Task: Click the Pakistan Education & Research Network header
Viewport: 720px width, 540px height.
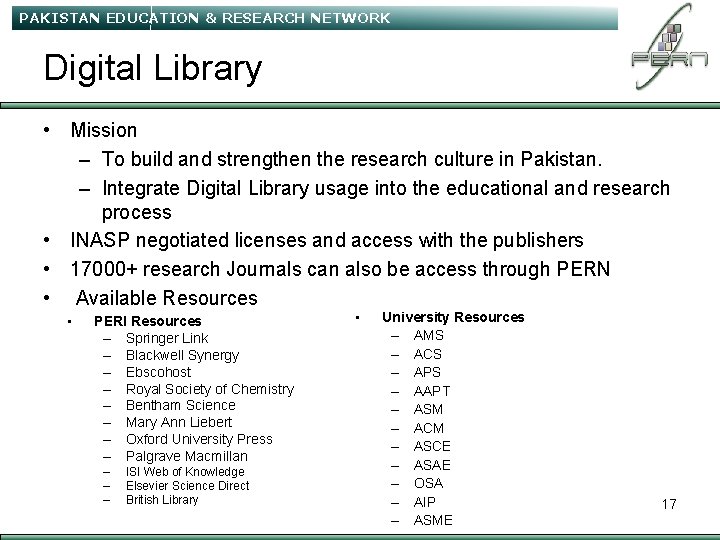Action: (205, 18)
